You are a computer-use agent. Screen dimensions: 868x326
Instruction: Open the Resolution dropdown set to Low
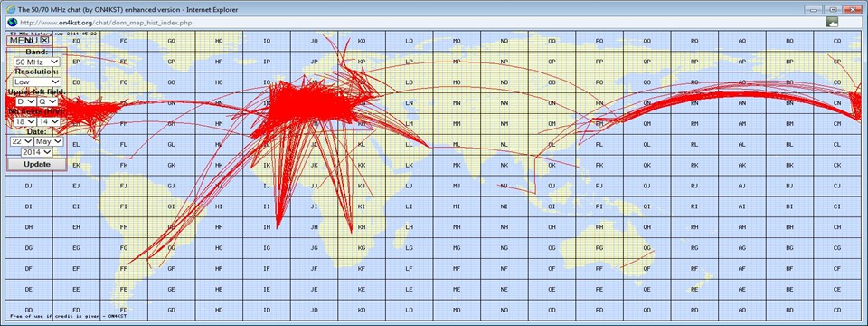[x=37, y=82]
